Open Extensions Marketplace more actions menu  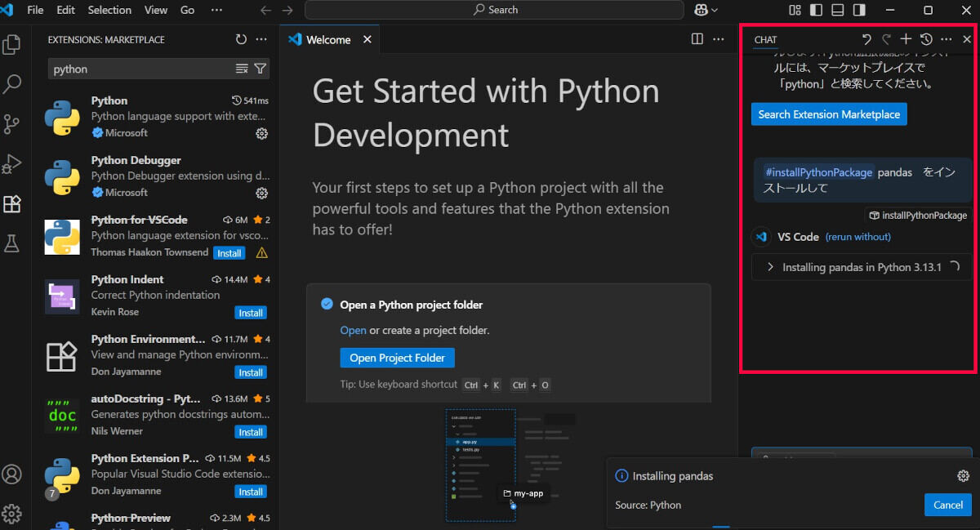pyautogui.click(x=261, y=39)
